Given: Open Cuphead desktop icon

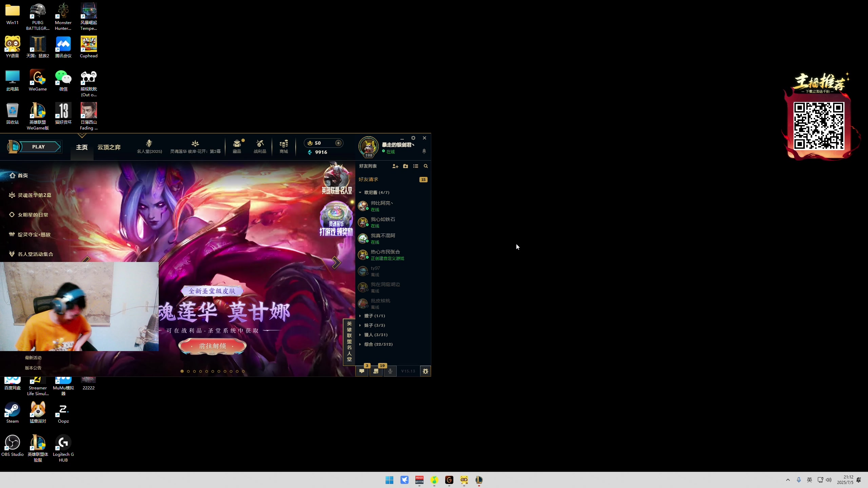Looking at the screenshot, I should [x=88, y=47].
